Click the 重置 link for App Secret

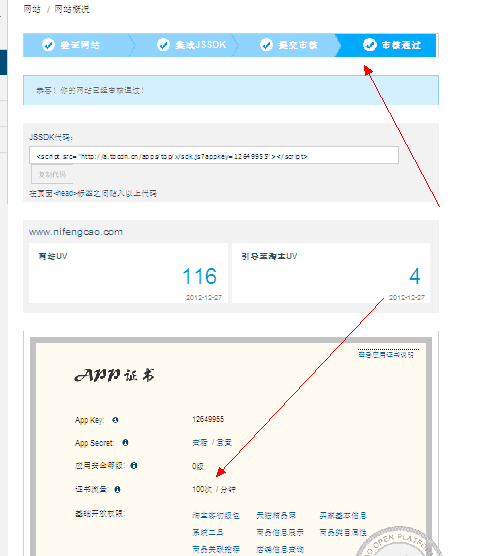coord(224,443)
